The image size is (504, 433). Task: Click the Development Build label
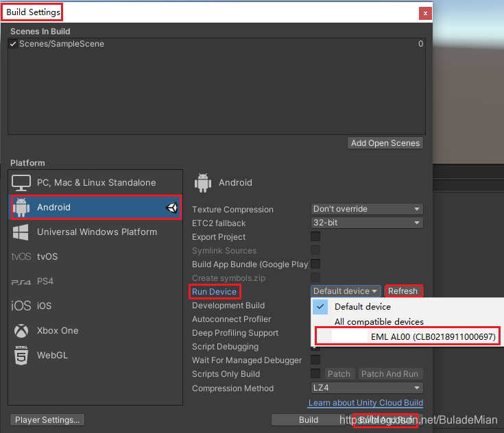click(228, 306)
